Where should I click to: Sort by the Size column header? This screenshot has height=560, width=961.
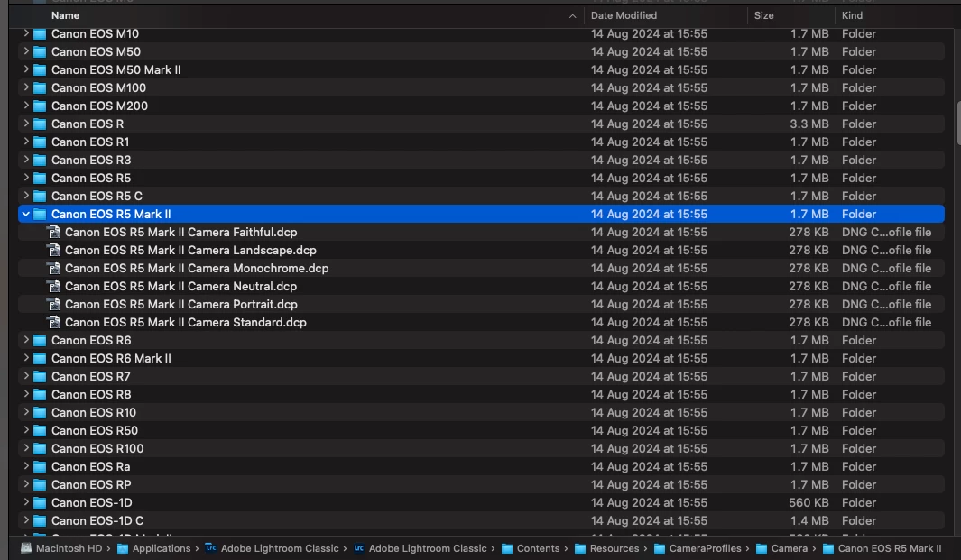click(763, 15)
